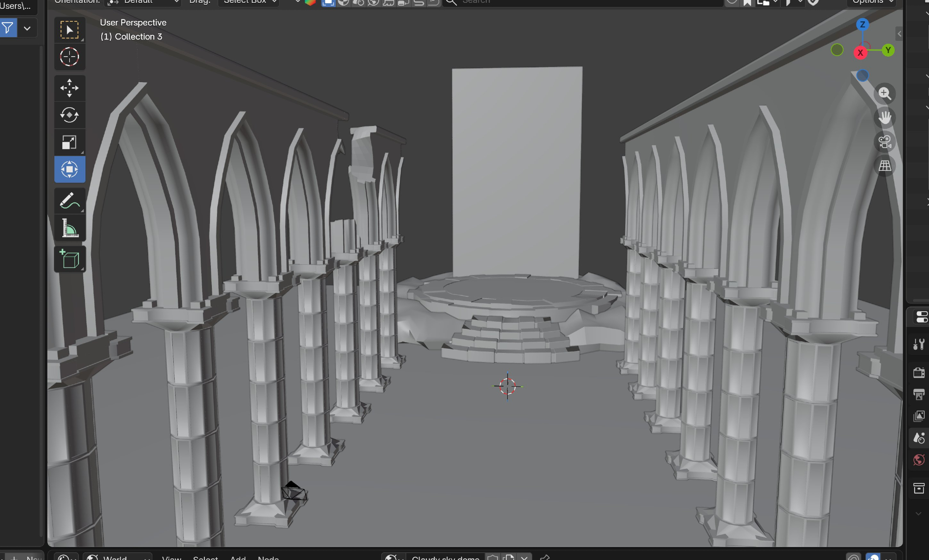
Task: Open the Render properties tab
Action: pyautogui.click(x=918, y=372)
